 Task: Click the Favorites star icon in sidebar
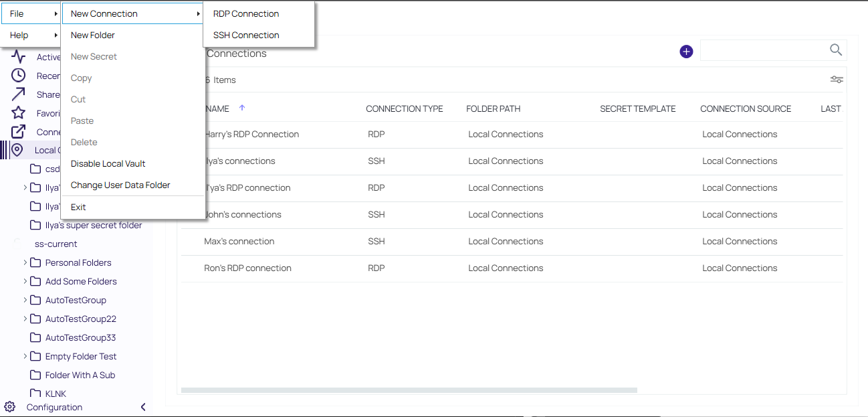(x=19, y=113)
